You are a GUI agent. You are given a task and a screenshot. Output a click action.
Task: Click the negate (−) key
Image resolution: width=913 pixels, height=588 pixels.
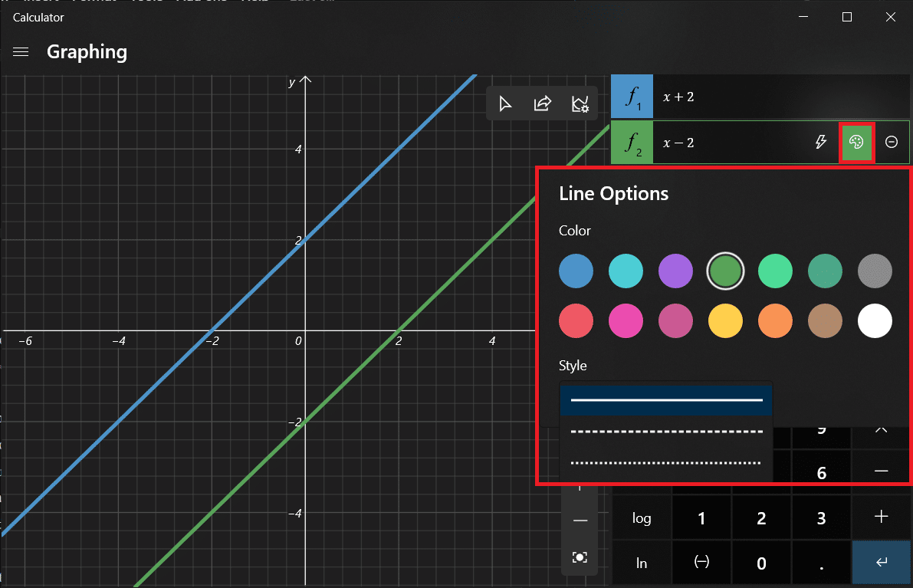pos(701,563)
